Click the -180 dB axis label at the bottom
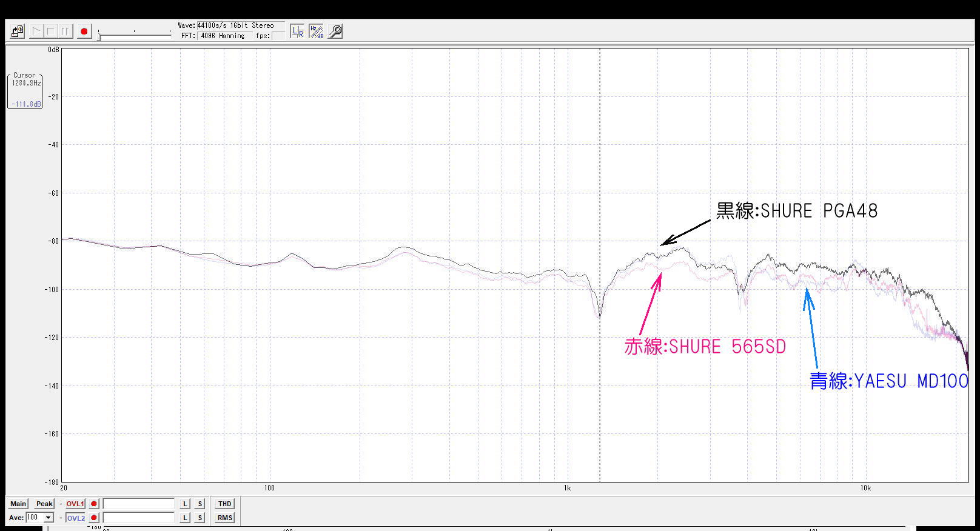980x531 pixels. (52, 481)
